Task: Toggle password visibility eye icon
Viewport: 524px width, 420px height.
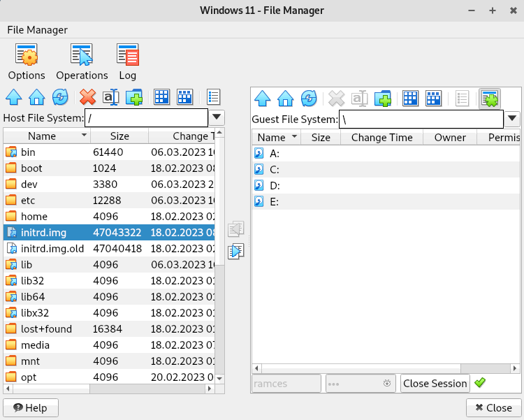Action: click(387, 383)
